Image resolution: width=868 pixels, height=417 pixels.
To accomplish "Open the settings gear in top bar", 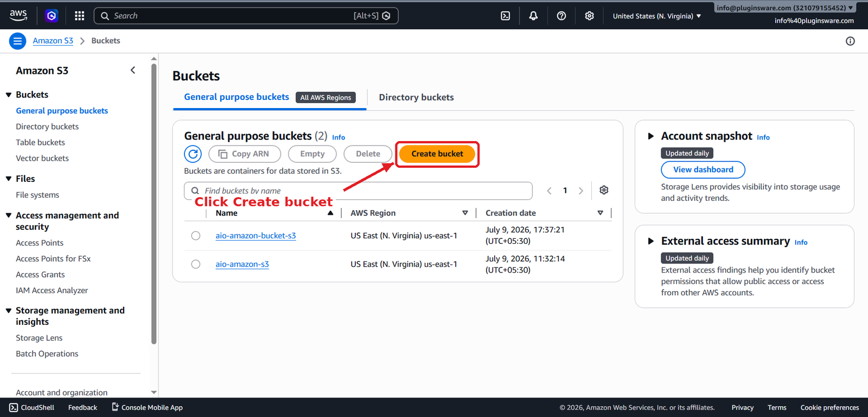I will click(x=590, y=16).
